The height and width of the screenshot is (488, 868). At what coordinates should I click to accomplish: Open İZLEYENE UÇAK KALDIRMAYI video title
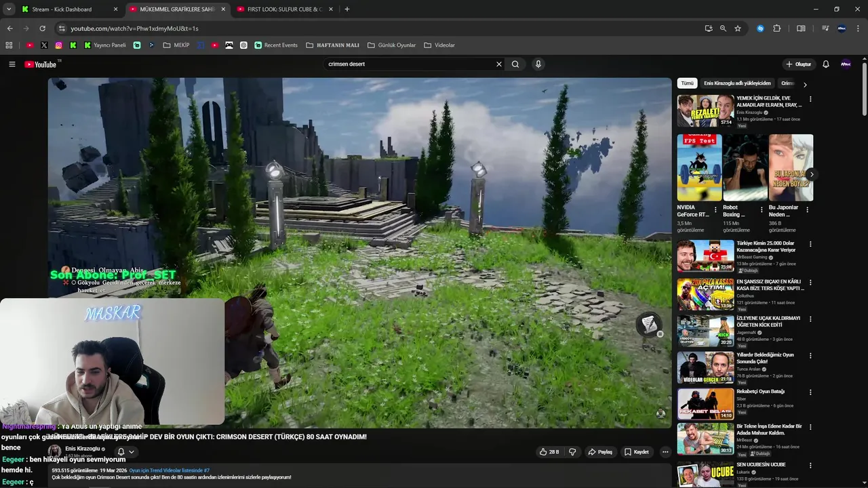pyautogui.click(x=768, y=321)
